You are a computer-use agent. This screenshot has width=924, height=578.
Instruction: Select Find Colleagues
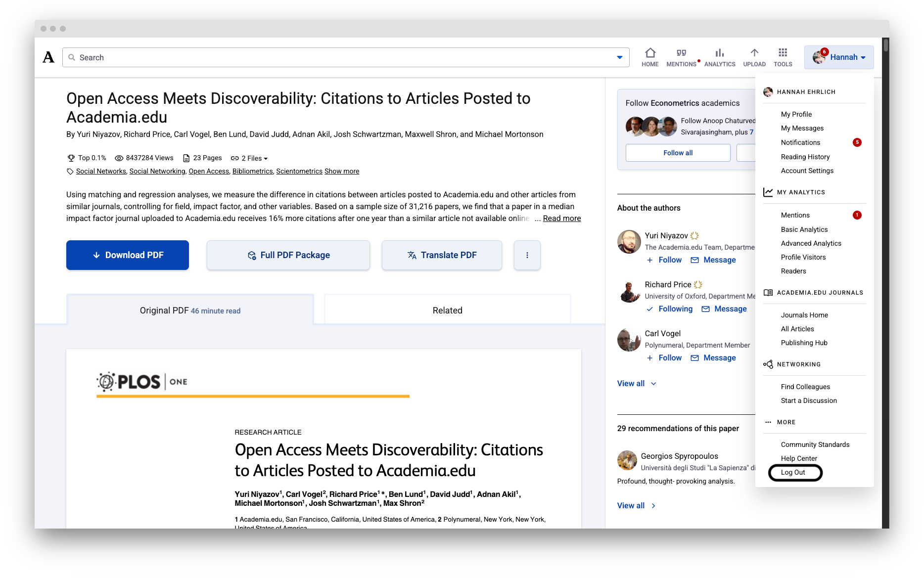(x=805, y=387)
